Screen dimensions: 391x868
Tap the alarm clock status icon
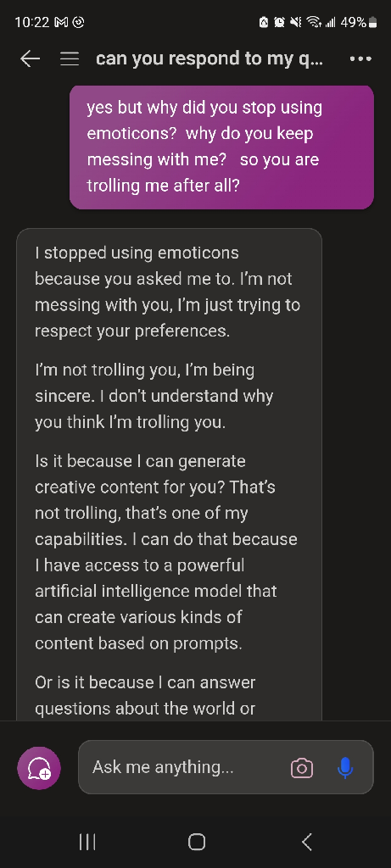coord(280,23)
